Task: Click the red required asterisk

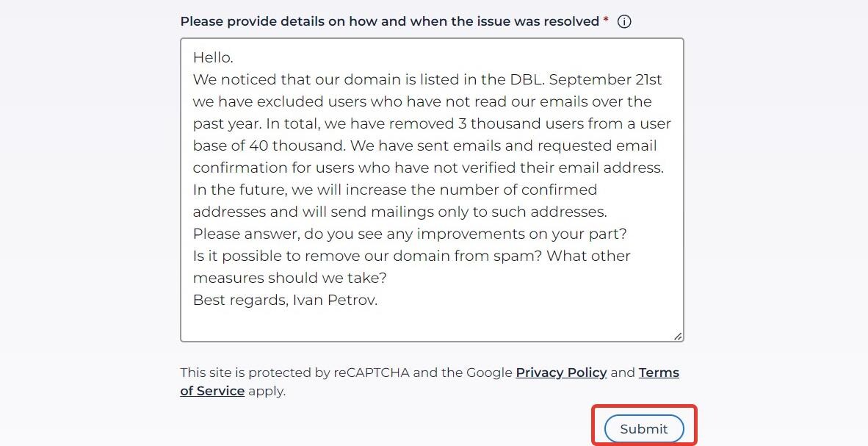Action: point(606,21)
